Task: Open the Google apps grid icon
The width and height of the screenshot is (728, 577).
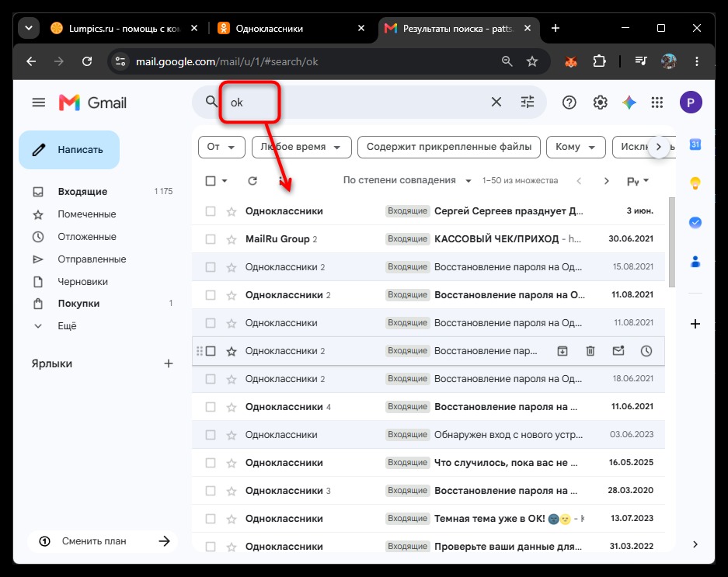Action: (657, 103)
